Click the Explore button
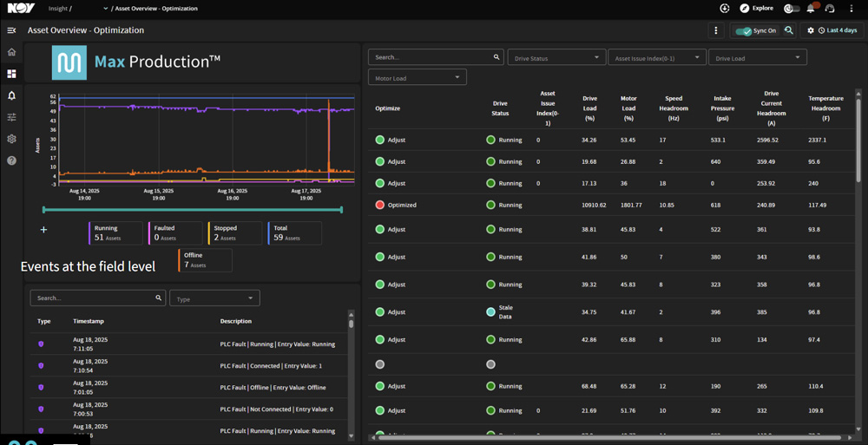The image size is (868, 445). [x=757, y=9]
